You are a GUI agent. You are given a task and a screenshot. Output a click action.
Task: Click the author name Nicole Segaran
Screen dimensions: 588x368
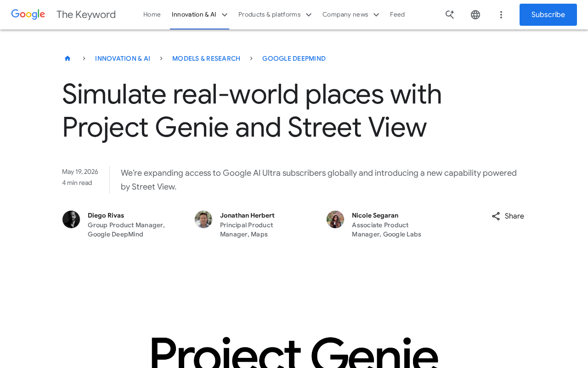click(x=375, y=215)
